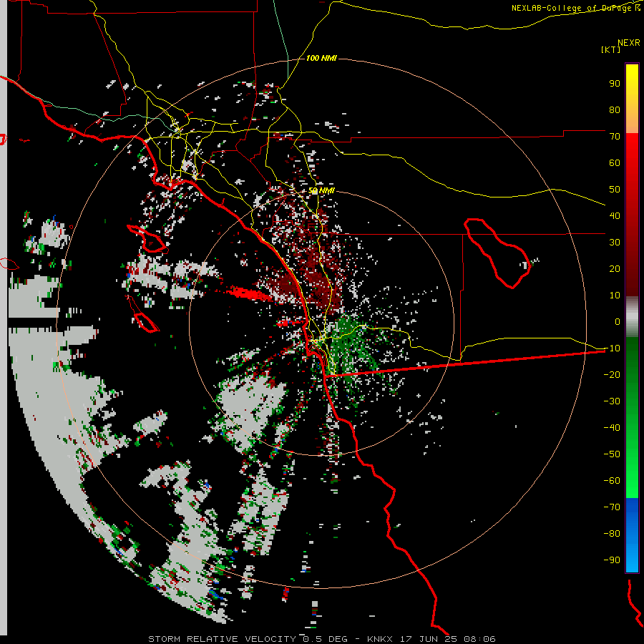
Task: Click the -90 value on the velocity scale
Action: (x=612, y=560)
